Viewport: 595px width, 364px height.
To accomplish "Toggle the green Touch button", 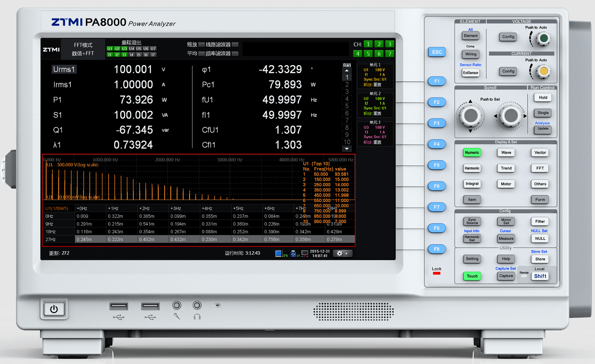I will tap(472, 276).
